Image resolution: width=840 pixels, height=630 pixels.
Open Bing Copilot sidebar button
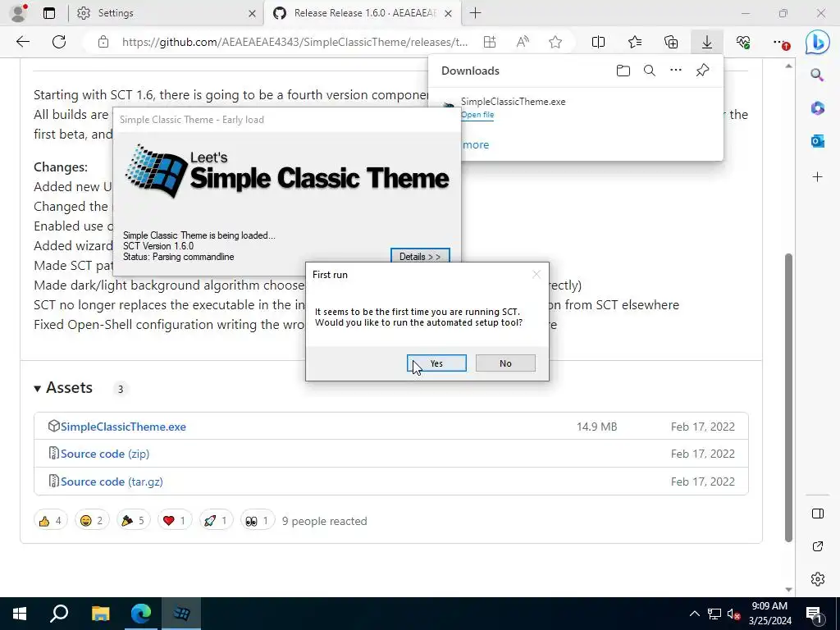coord(818,42)
